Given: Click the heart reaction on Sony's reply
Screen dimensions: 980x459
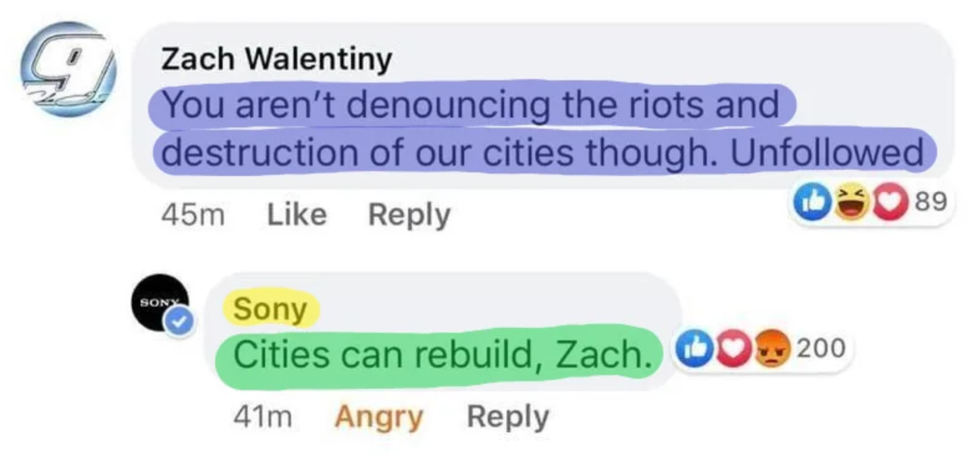Looking at the screenshot, I should tap(732, 348).
